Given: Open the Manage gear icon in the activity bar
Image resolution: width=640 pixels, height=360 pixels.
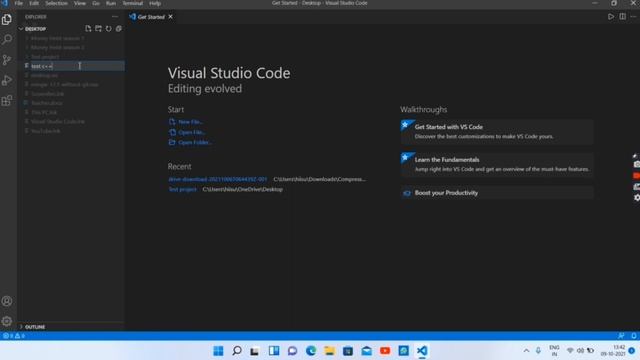Looking at the screenshot, I should click(7, 321).
